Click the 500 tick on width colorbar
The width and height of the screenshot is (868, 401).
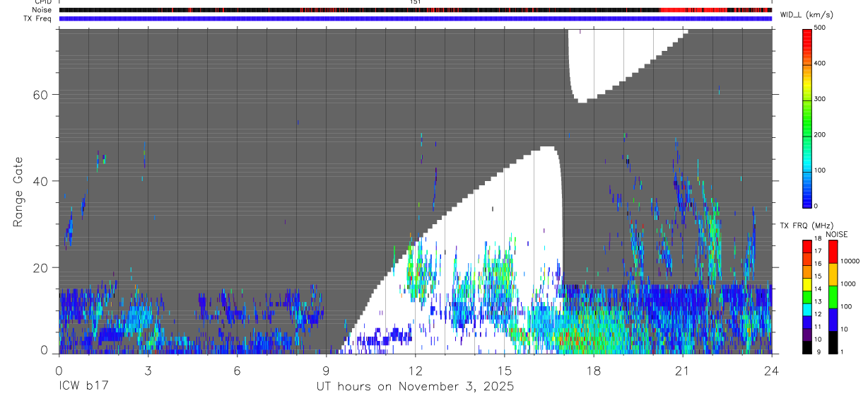point(821,28)
